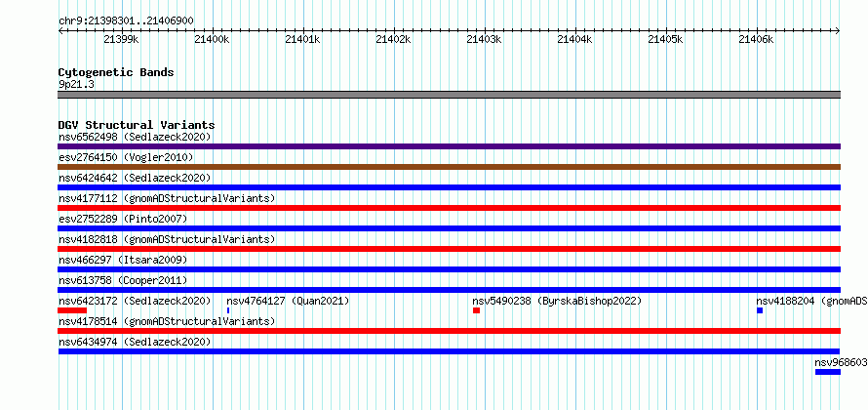Click the left arrowhead of the ruler
Image resolution: width=868 pixels, height=410 pixels.
[60, 30]
